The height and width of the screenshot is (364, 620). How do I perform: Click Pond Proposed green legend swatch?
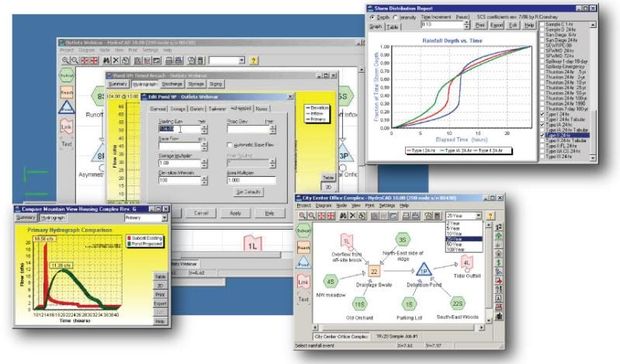129,244
